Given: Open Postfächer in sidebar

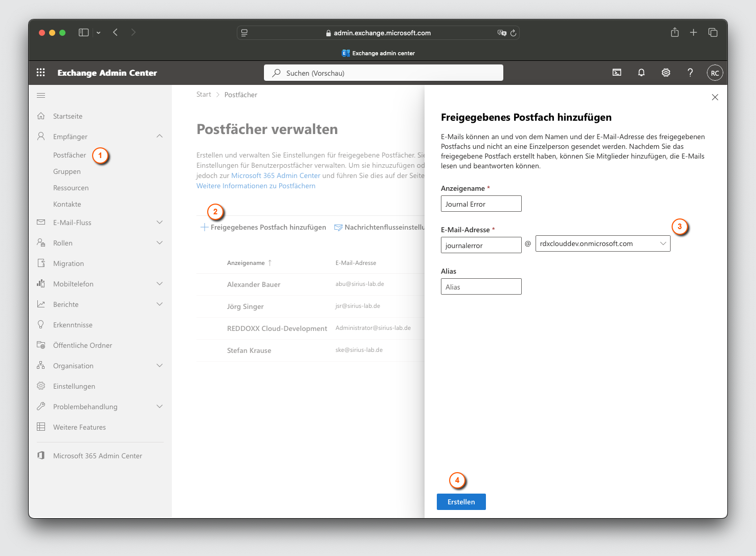Looking at the screenshot, I should point(70,155).
